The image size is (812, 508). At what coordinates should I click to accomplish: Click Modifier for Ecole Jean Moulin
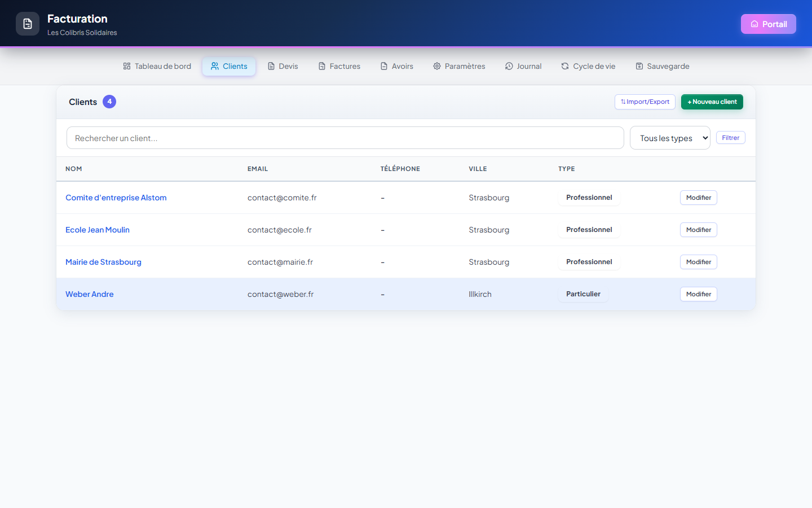click(x=699, y=230)
